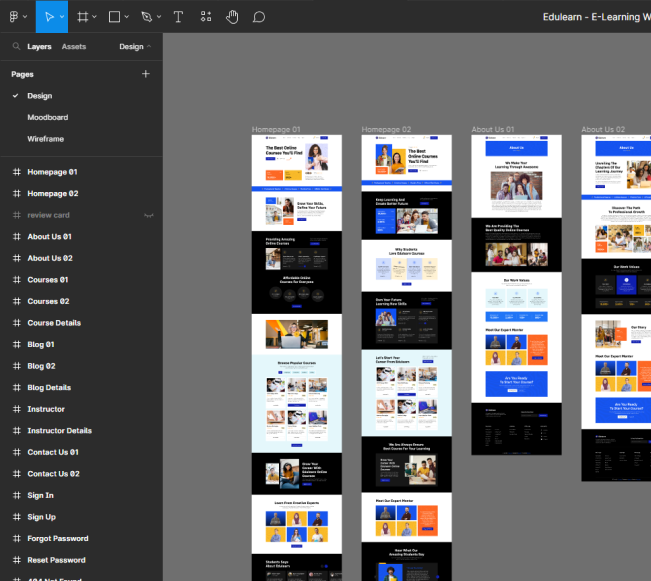Add a new page with plus icon
The image size is (651, 581).
point(146,74)
